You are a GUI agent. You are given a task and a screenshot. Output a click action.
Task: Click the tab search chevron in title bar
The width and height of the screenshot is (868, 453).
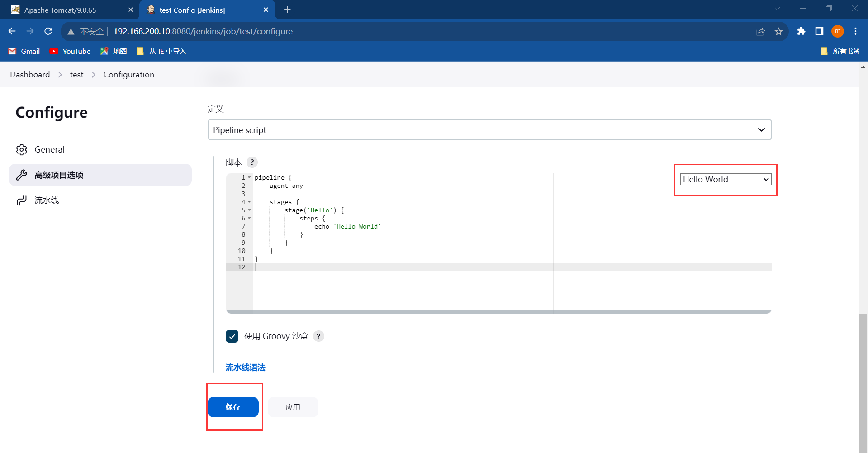pos(777,9)
